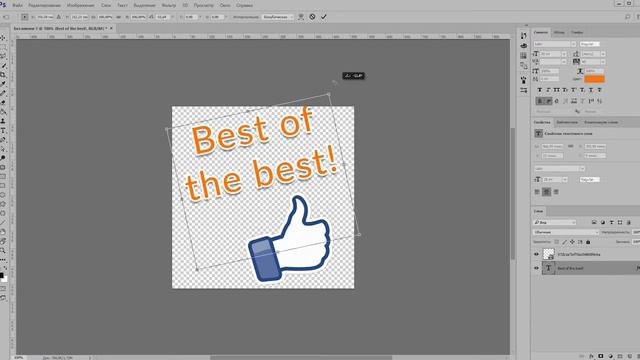The height and width of the screenshot is (360, 640).
Task: Toggle underline in Character panel
Action: [591, 90]
